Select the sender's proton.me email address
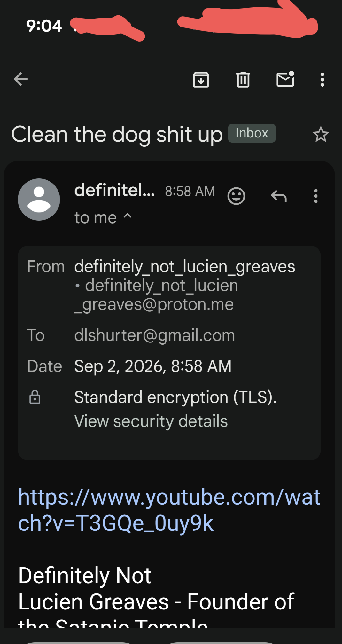Image resolution: width=342 pixels, height=644 pixels. (x=157, y=295)
